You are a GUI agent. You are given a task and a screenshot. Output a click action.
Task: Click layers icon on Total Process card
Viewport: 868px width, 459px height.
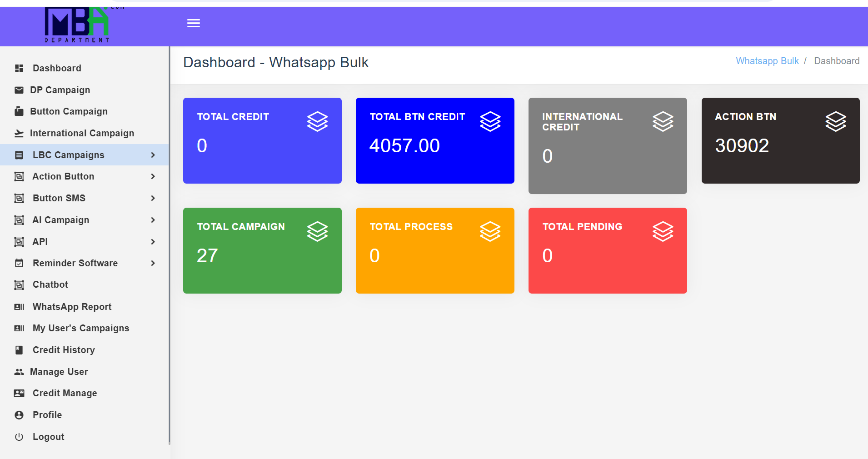tap(490, 231)
